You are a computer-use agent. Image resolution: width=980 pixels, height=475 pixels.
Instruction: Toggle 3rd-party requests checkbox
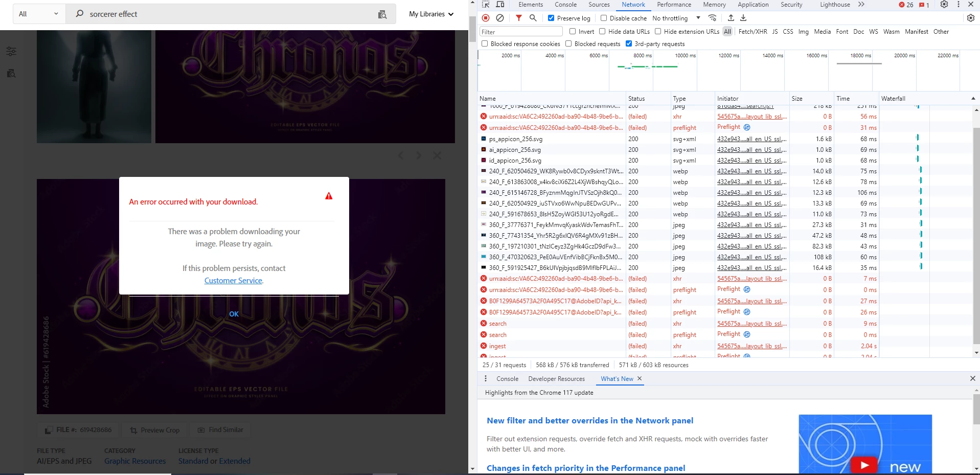point(629,43)
